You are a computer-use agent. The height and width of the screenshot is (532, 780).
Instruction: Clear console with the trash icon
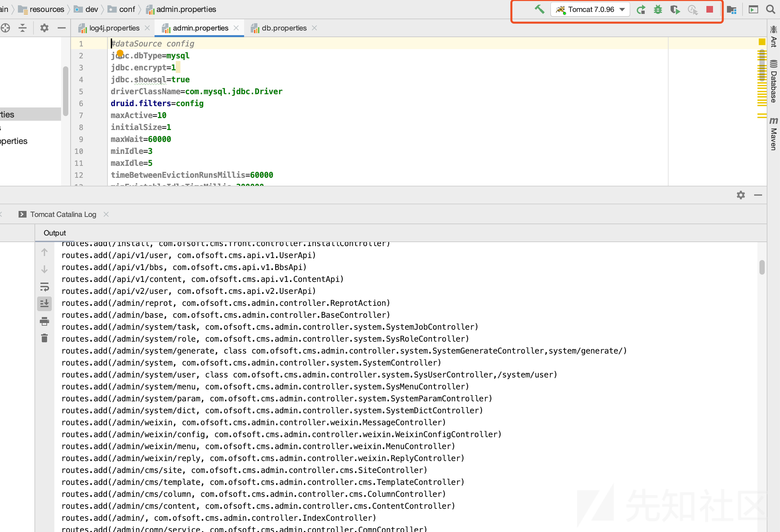pyautogui.click(x=44, y=338)
